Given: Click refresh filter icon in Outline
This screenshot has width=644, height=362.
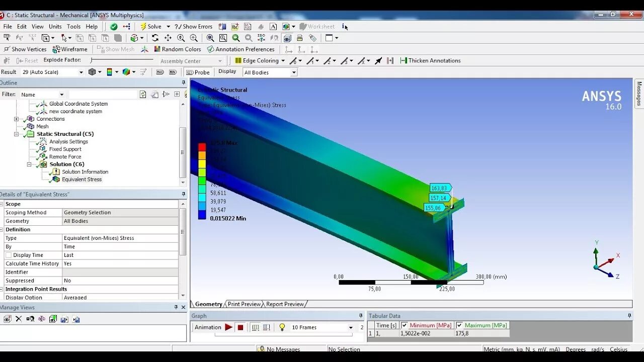Looking at the screenshot, I should coord(143,94).
